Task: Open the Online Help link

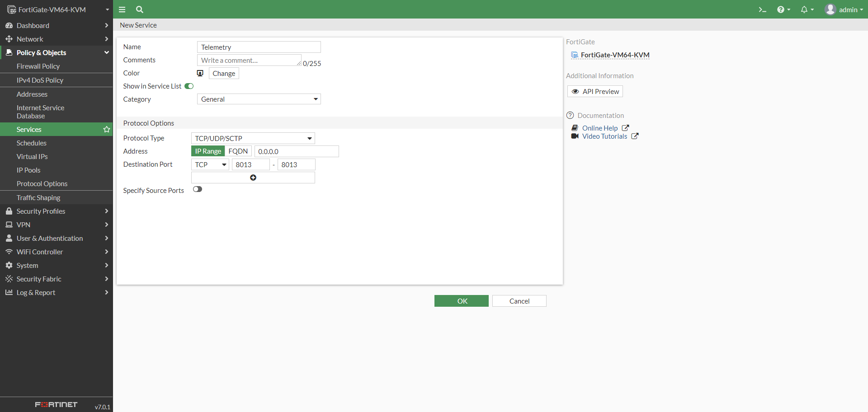Action: click(600, 128)
